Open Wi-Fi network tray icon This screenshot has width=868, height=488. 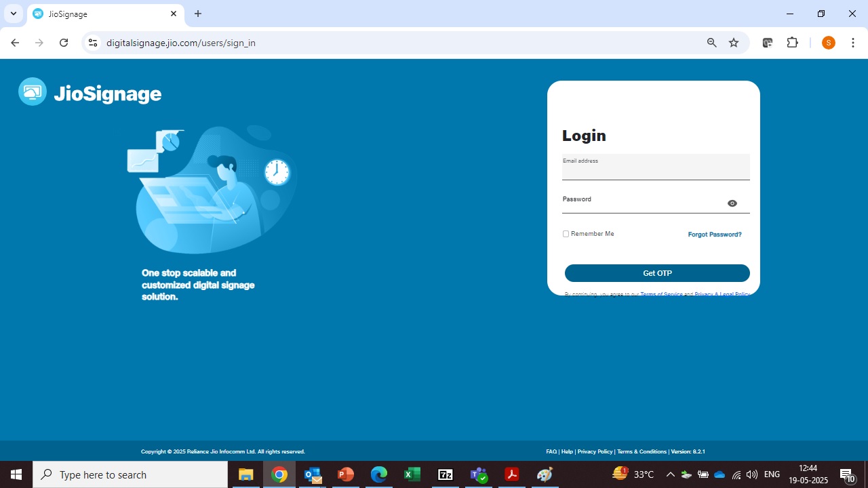point(736,474)
